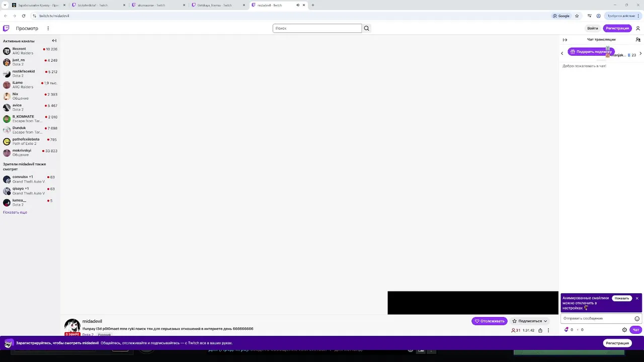This screenshot has height=362, width=644.
Task: Dismiss the animated emotes notice
Action: click(x=637, y=298)
